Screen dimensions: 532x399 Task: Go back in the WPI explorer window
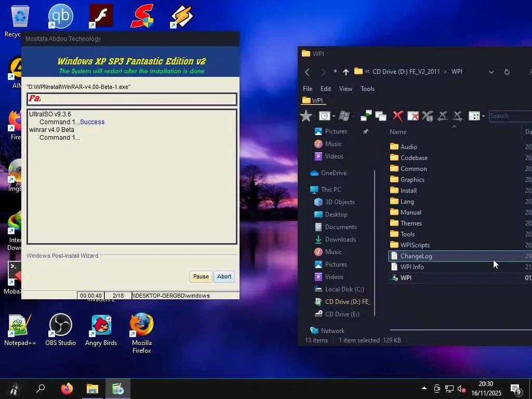pyautogui.click(x=307, y=72)
